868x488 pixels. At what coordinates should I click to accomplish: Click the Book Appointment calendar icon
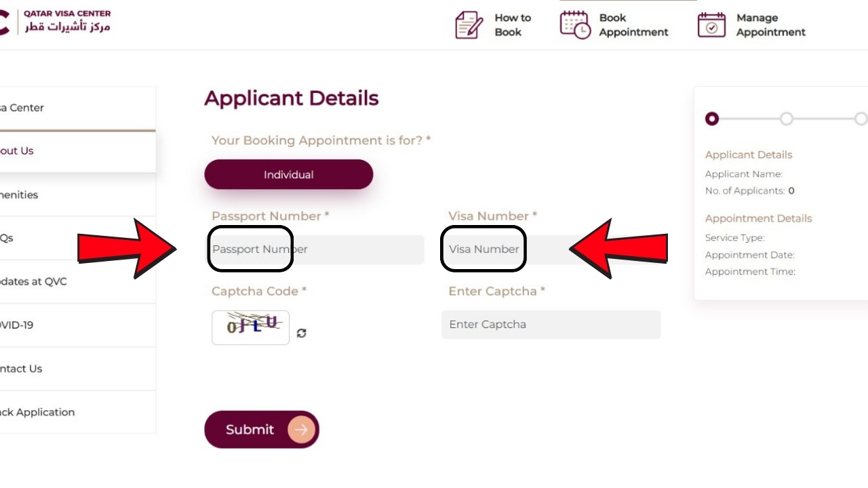tap(575, 25)
